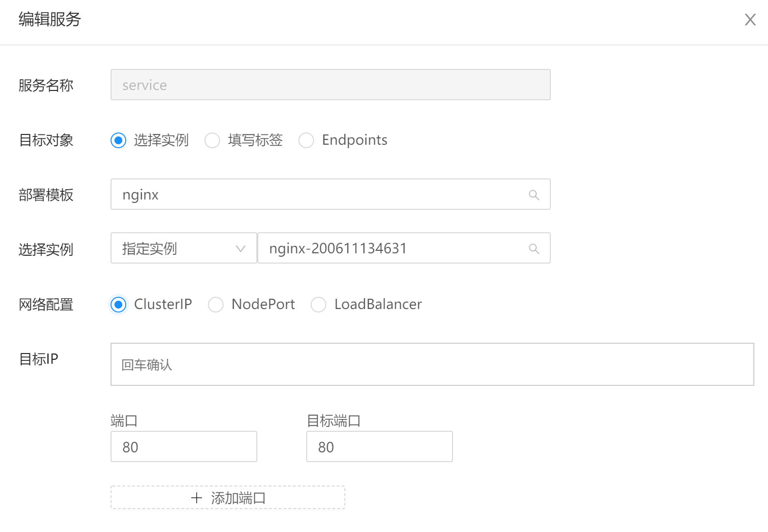Close the 编辑服务 dialog with X
This screenshot has height=532, width=768.
pyautogui.click(x=750, y=20)
